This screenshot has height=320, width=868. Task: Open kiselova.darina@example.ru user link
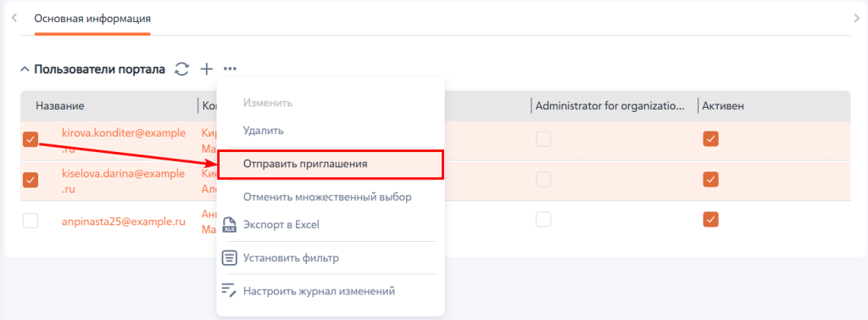click(123, 182)
